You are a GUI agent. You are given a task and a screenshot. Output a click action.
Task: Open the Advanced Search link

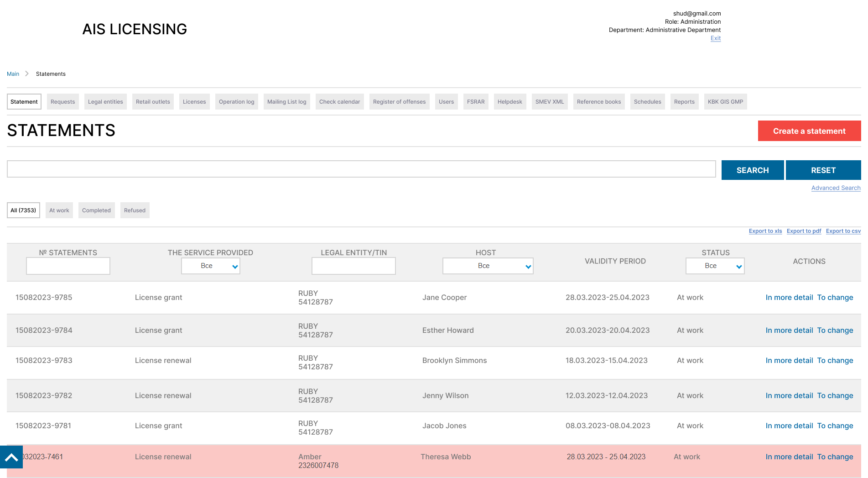pyautogui.click(x=836, y=188)
